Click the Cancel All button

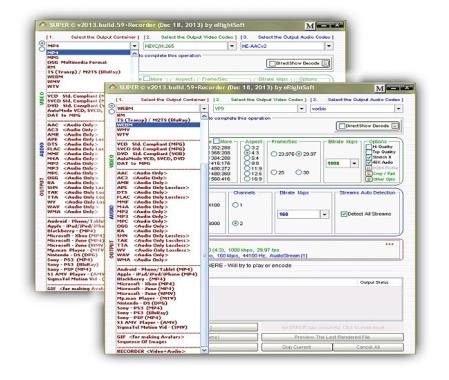click(x=368, y=347)
